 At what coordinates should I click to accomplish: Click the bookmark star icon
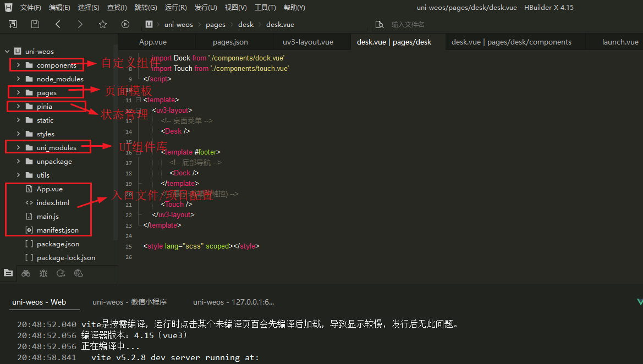(x=102, y=24)
